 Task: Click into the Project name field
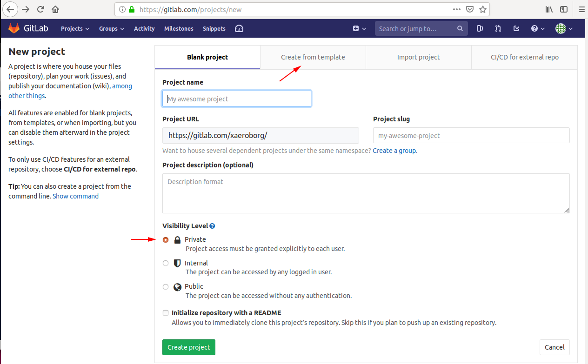point(236,99)
